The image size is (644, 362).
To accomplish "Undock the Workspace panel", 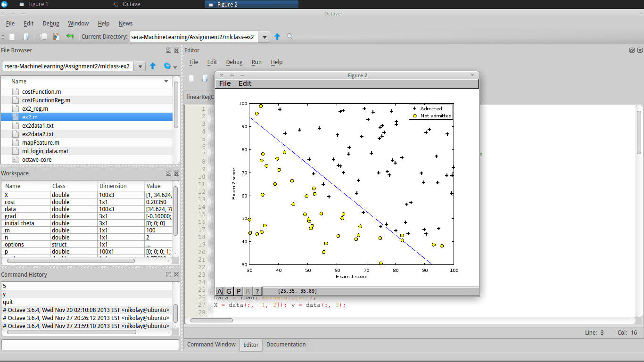I will point(168,173).
